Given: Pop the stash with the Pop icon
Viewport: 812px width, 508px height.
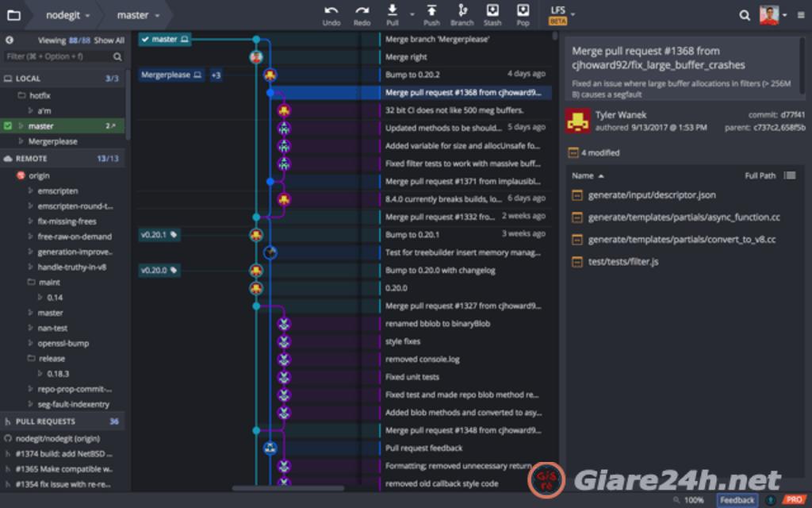Looking at the screenshot, I should (x=523, y=10).
